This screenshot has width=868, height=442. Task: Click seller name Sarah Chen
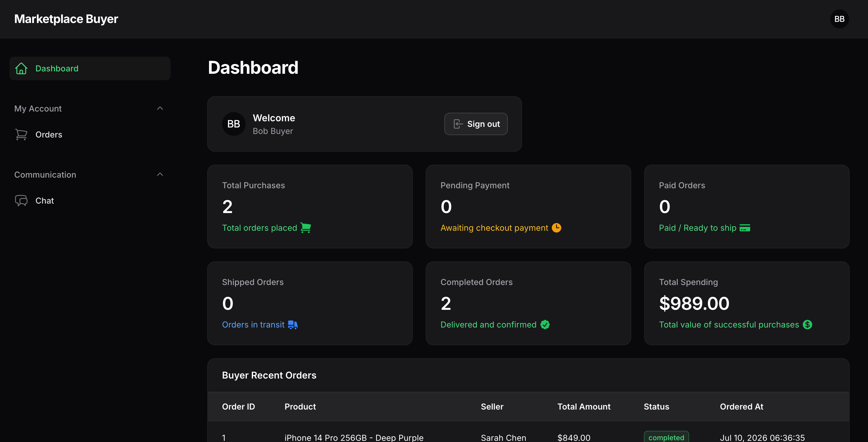(503, 438)
